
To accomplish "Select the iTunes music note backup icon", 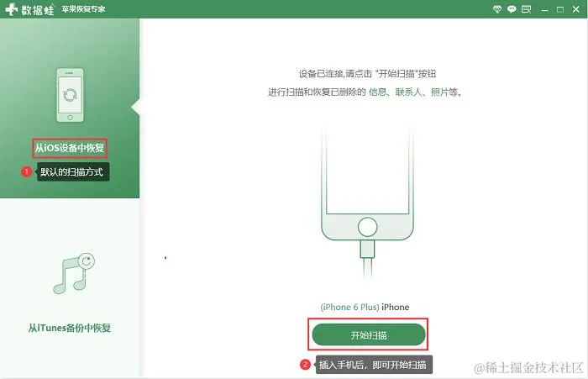I will (x=74, y=274).
